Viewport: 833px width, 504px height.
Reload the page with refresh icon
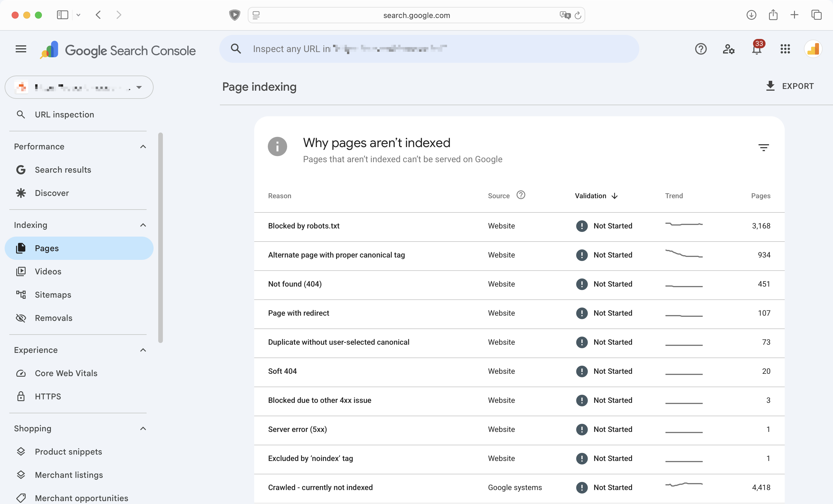tap(578, 15)
